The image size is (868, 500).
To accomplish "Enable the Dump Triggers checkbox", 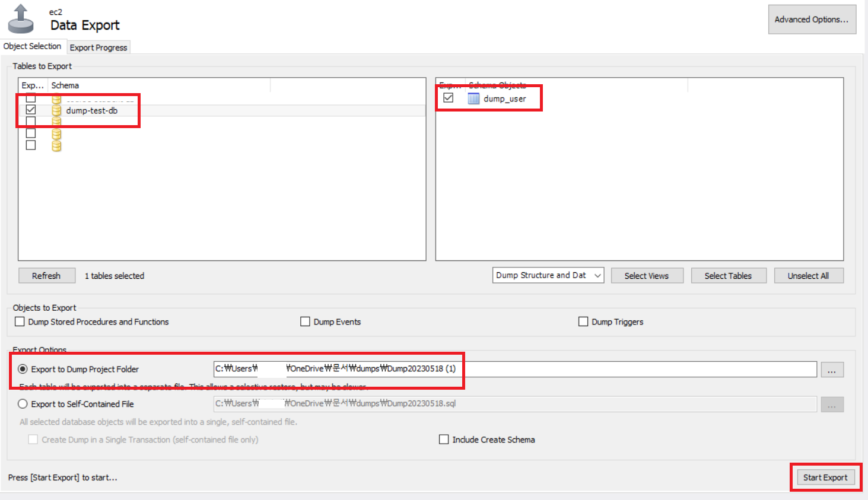I will tap(583, 321).
